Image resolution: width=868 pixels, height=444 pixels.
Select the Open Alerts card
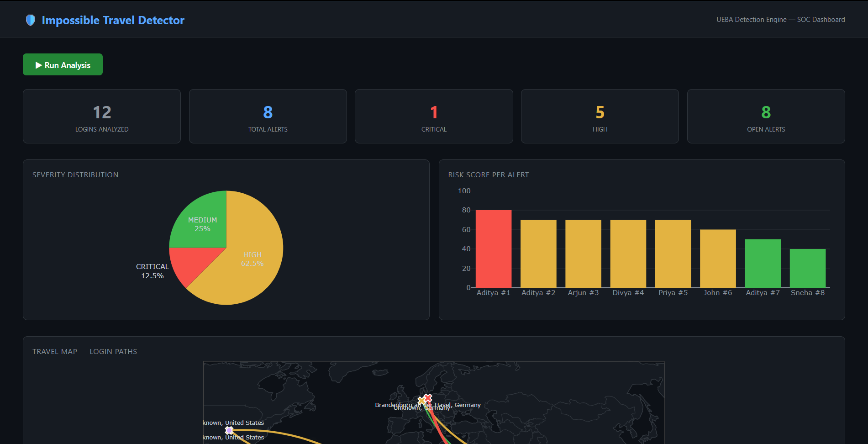point(766,116)
